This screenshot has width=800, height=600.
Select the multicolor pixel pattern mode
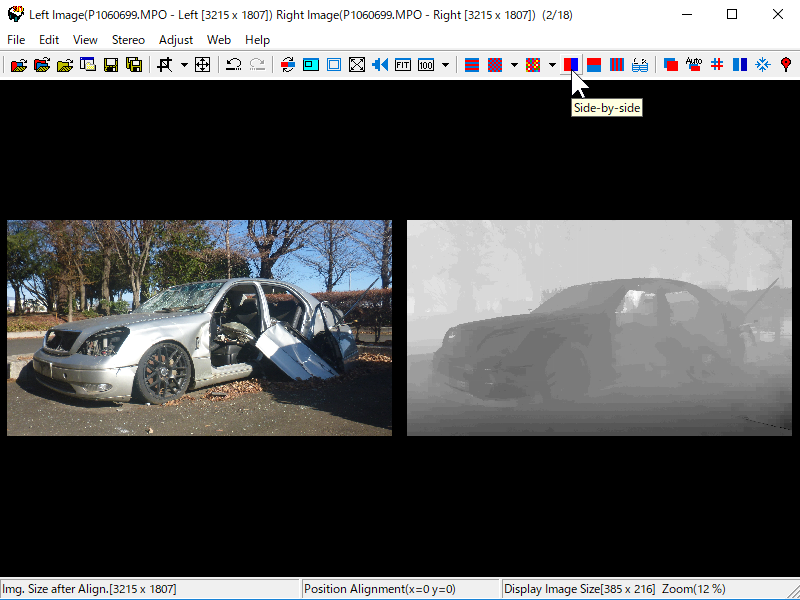[533, 65]
